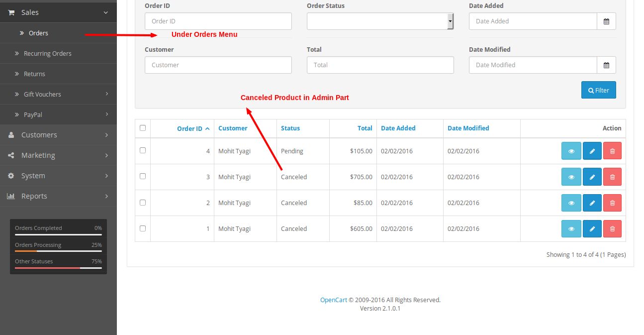Click the Sales shopping cart icon

click(11, 12)
